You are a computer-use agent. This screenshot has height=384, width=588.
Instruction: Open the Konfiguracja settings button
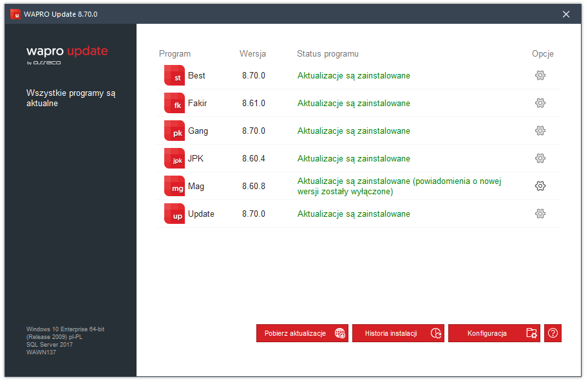[x=494, y=333]
